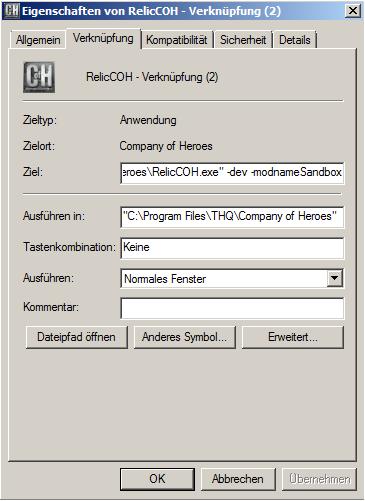Image resolution: width=365 pixels, height=501 pixels.
Task: Switch to the Kompatibilität tab
Action: click(177, 40)
